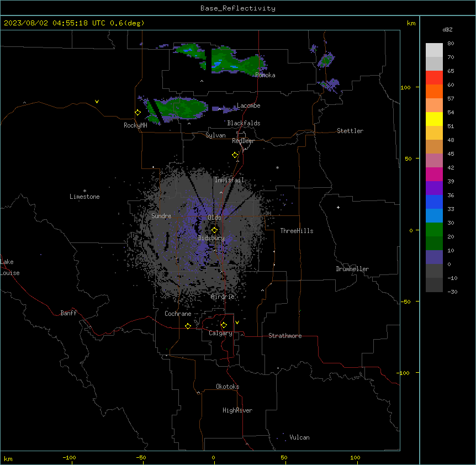Select the Blackfalds label
This screenshot has width=476, height=465.
[x=244, y=123]
